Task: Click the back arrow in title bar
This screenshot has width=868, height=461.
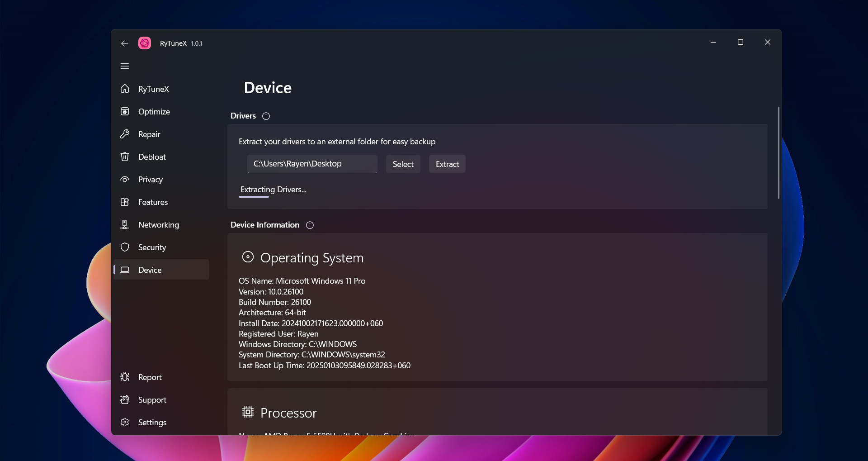Action: click(125, 43)
